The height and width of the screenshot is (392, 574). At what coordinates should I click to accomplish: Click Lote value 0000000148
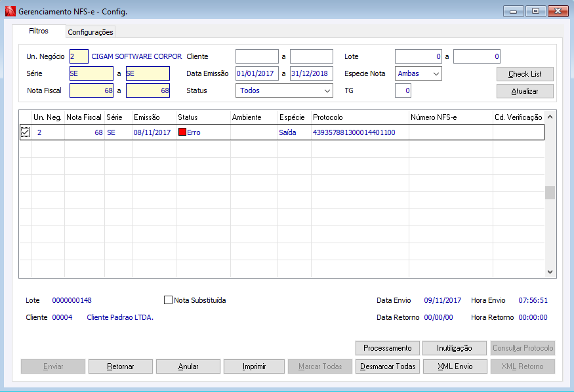72,300
